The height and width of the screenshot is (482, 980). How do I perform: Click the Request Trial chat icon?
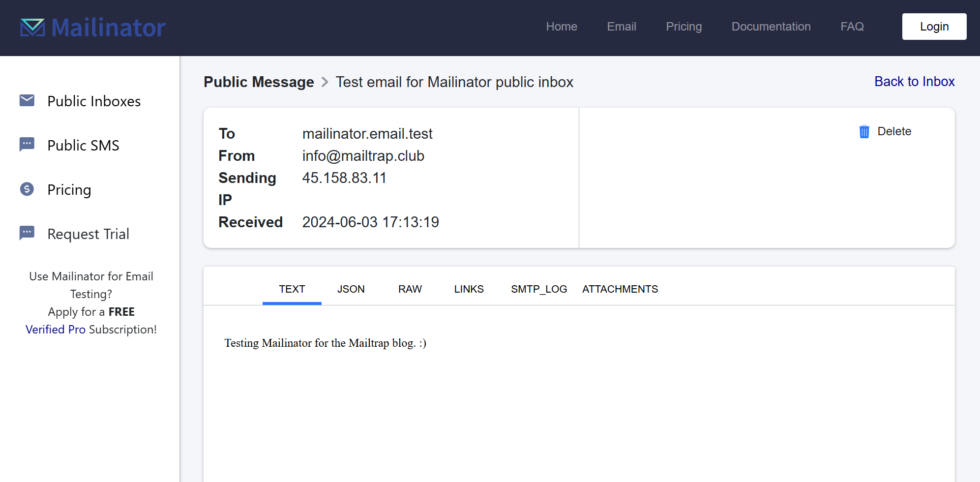(27, 233)
